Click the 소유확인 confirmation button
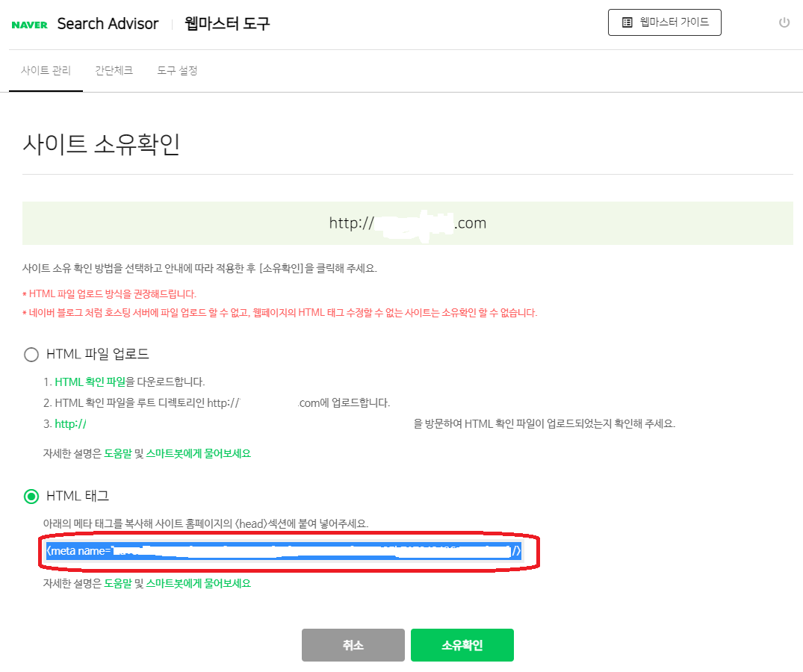The image size is (803, 672). (462, 644)
